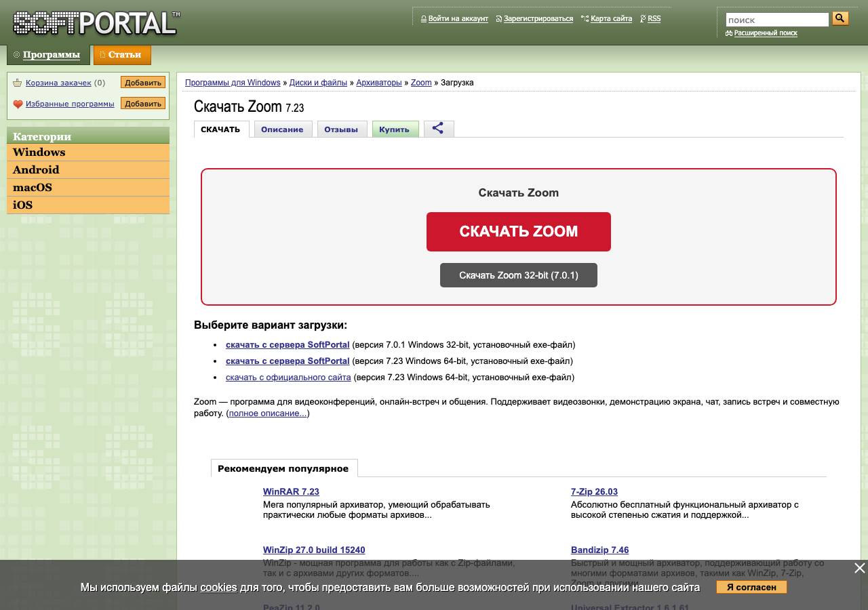Click the Скачать Zoom 7.23 heading
Screen dimensions: 868x610
[249, 107]
